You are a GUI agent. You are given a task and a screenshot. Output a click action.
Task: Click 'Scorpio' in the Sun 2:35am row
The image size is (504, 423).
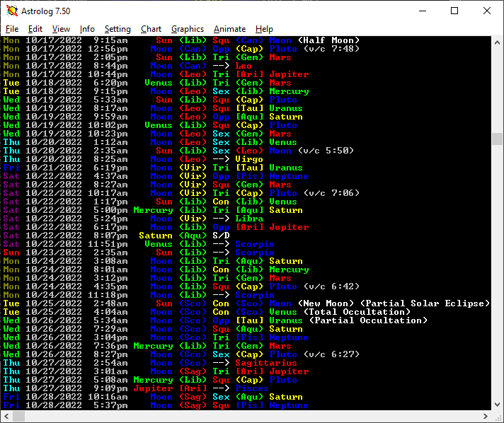point(255,253)
